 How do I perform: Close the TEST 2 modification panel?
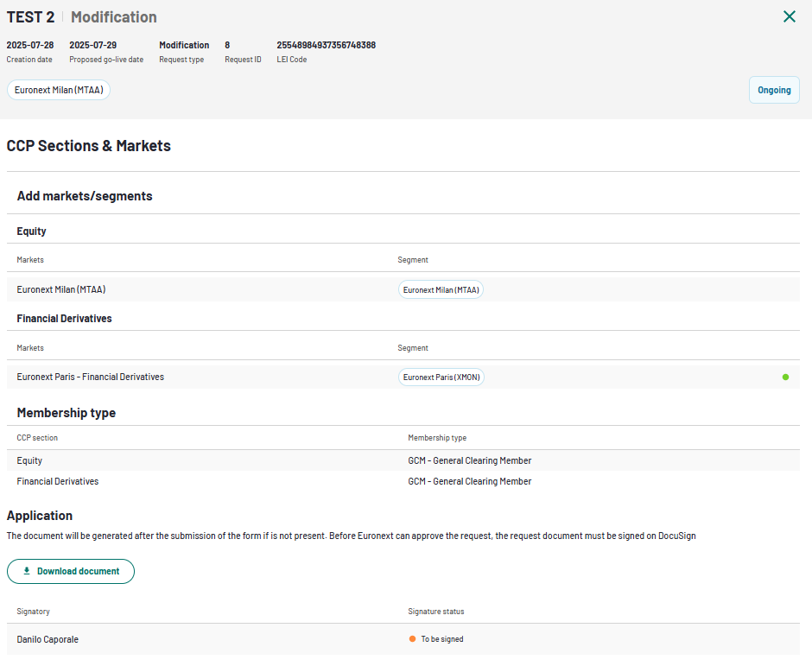(x=790, y=16)
